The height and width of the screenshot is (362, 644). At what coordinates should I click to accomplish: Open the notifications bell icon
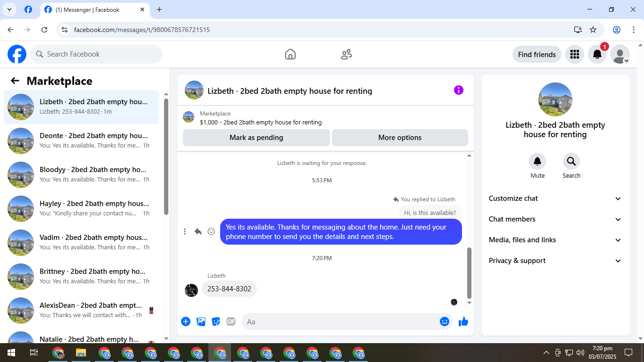(597, 54)
